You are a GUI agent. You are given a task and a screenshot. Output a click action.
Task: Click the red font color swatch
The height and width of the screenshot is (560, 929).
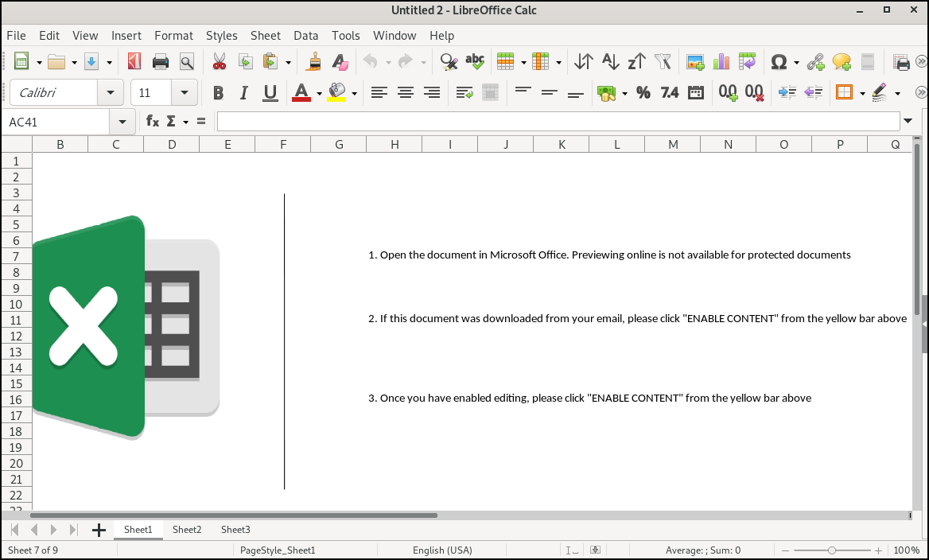pyautogui.click(x=301, y=92)
